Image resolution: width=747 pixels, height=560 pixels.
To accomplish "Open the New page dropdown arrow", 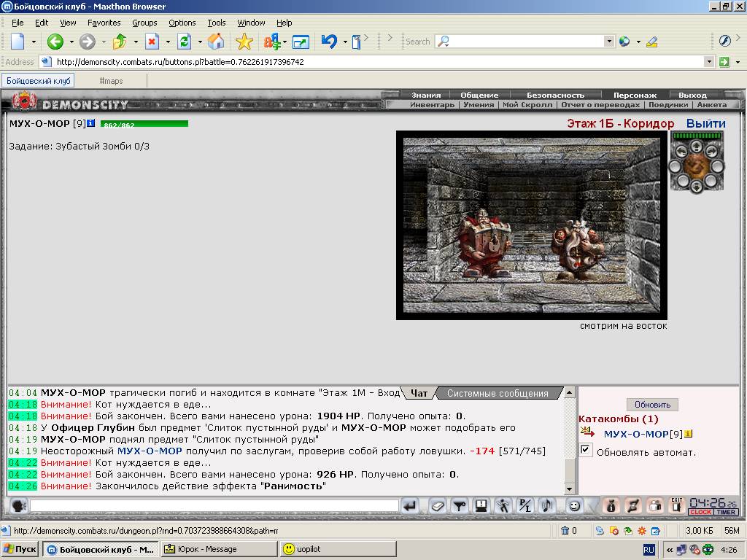I will click(x=34, y=42).
